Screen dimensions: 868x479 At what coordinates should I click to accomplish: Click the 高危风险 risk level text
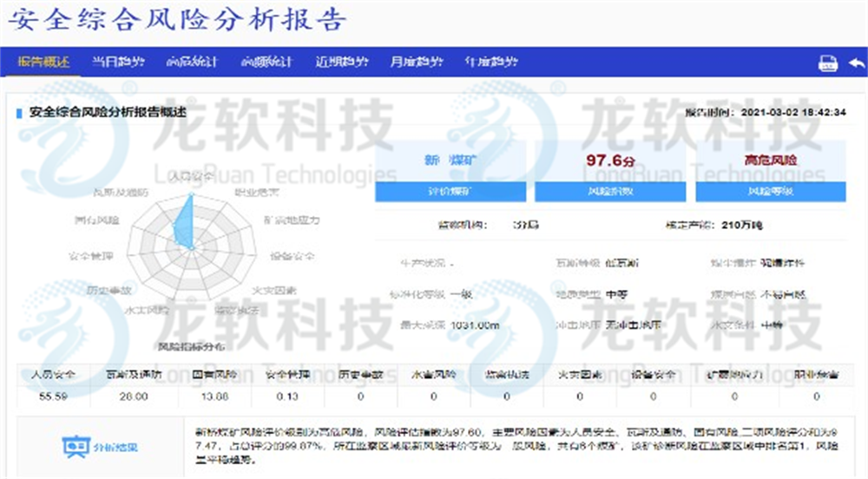click(771, 161)
